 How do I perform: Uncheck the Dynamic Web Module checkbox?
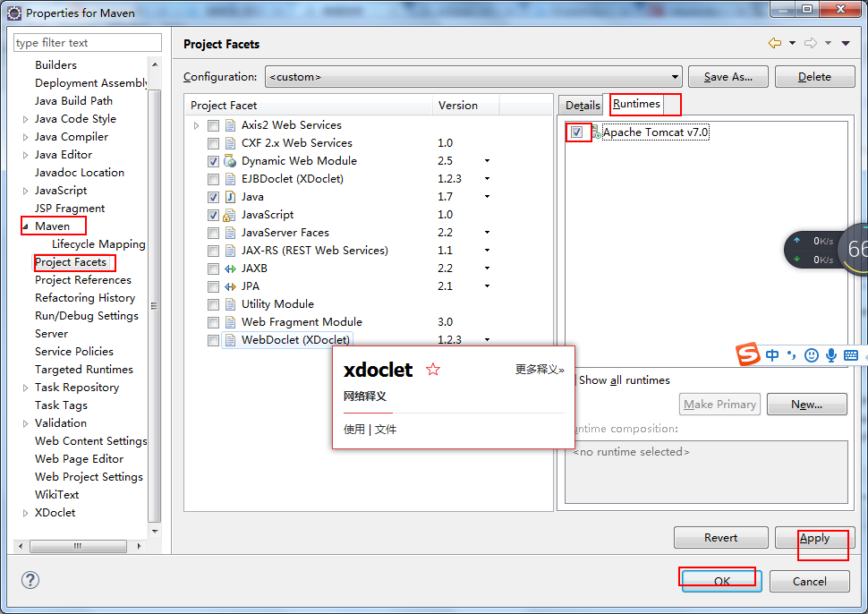coord(213,162)
